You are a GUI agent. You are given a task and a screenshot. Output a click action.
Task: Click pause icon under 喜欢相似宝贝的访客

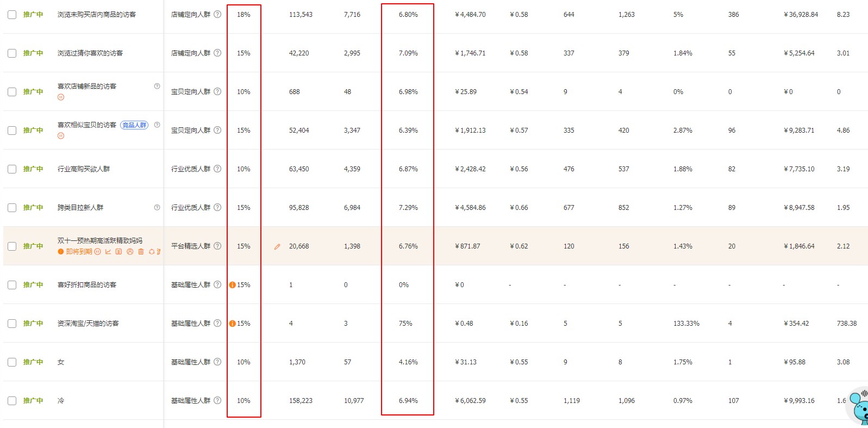click(61, 135)
